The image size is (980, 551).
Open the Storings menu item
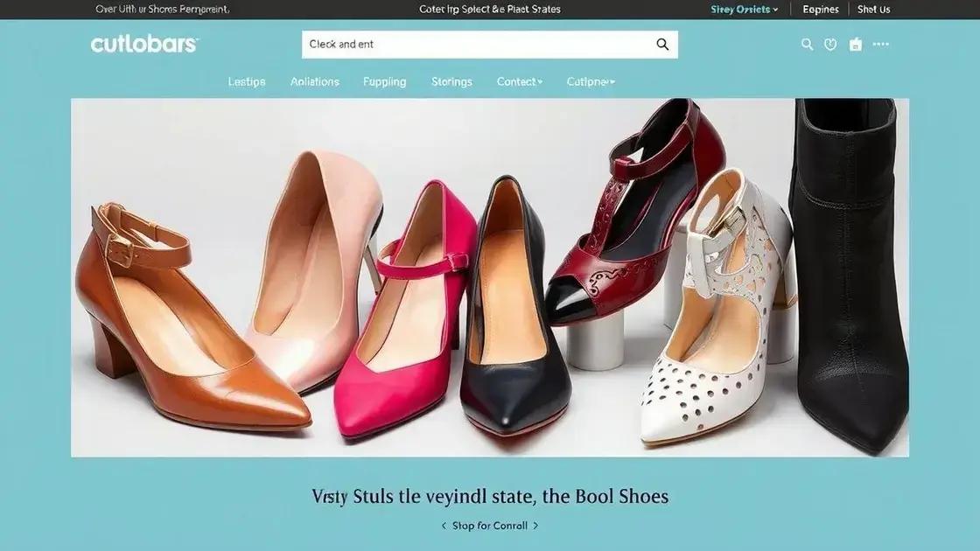tap(451, 82)
